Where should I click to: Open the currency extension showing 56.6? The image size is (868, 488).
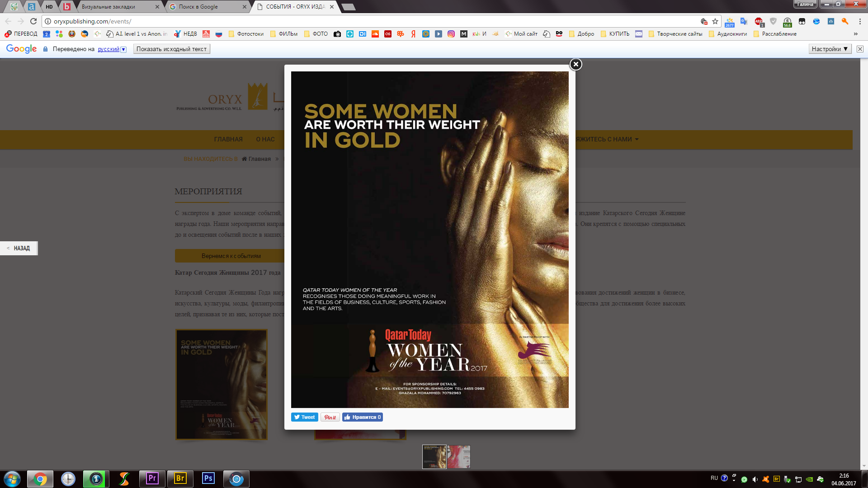click(788, 22)
